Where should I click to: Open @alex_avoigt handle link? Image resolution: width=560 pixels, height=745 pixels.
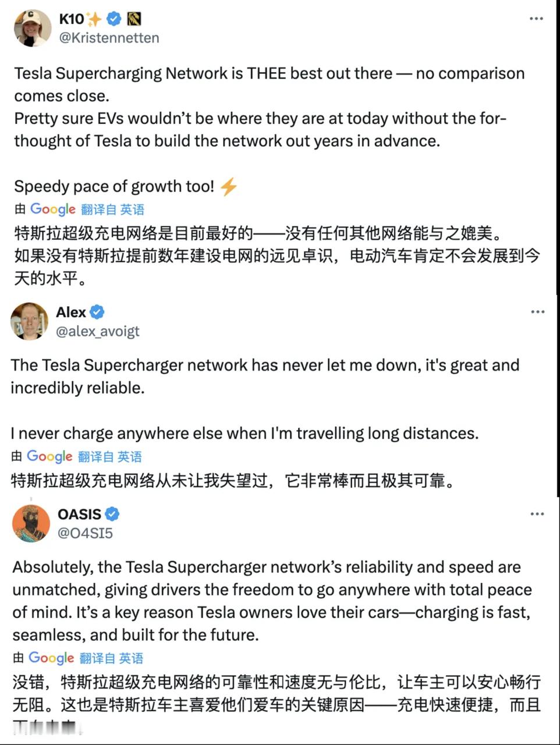[97, 331]
